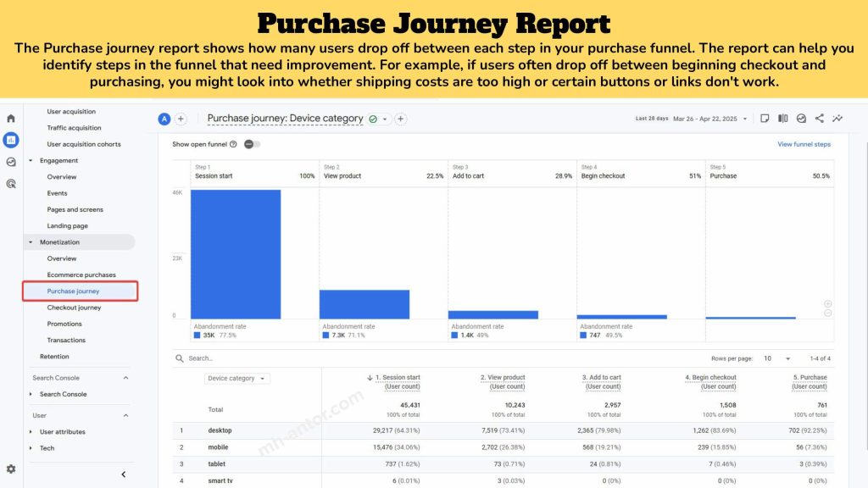Click the 747 abandonment legend swatch

point(583,335)
